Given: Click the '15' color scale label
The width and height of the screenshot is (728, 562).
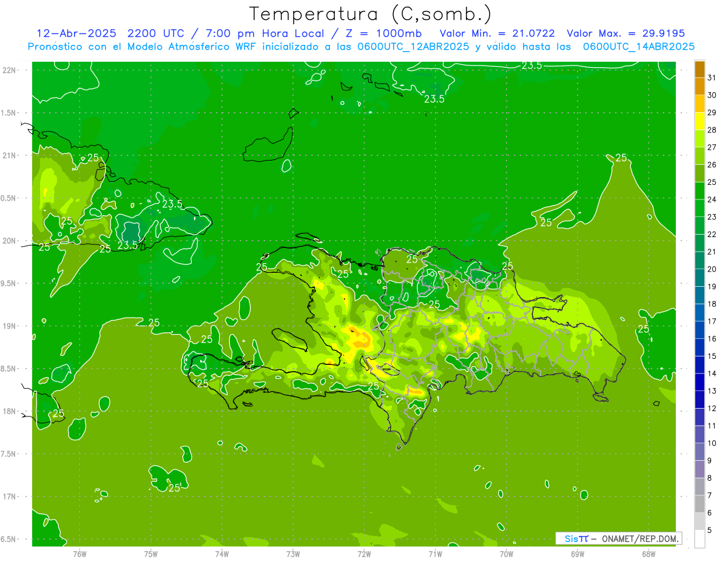Looking at the screenshot, I should coord(712,356).
